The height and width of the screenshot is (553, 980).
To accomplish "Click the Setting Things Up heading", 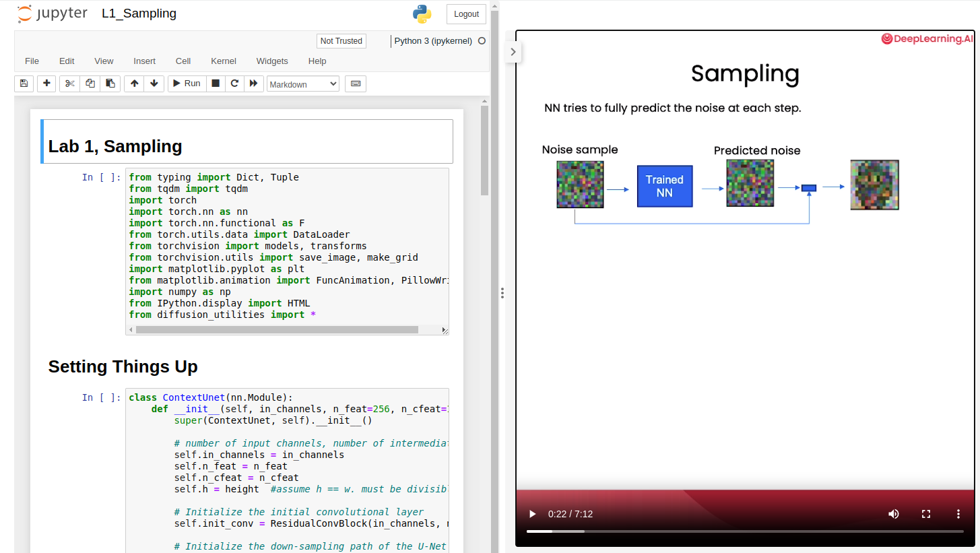I will 123,366.
